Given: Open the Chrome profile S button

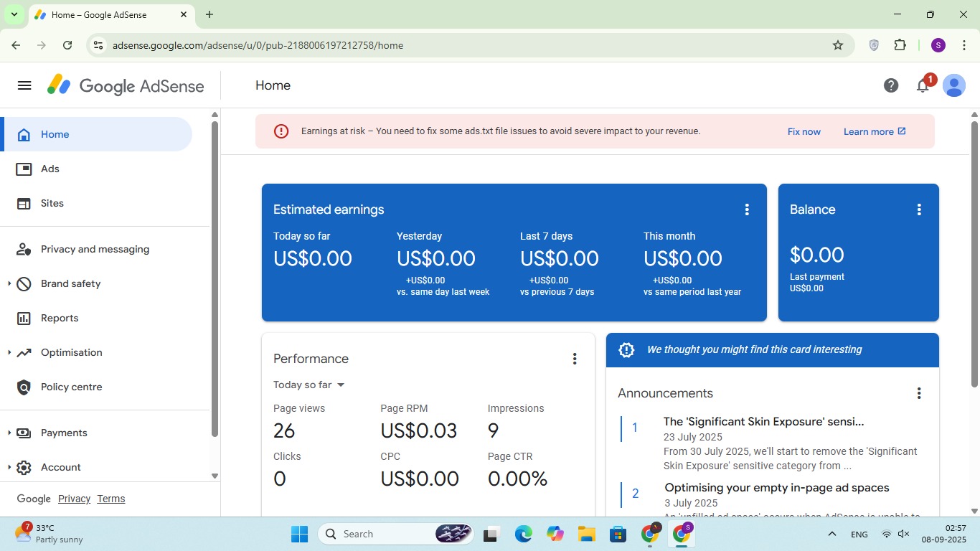Looking at the screenshot, I should pyautogui.click(x=938, y=45).
